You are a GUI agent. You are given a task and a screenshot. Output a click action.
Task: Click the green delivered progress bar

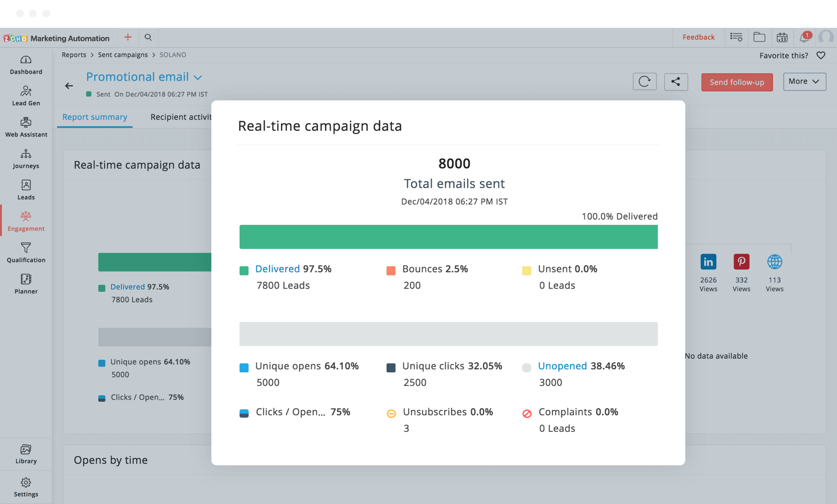[x=448, y=237]
